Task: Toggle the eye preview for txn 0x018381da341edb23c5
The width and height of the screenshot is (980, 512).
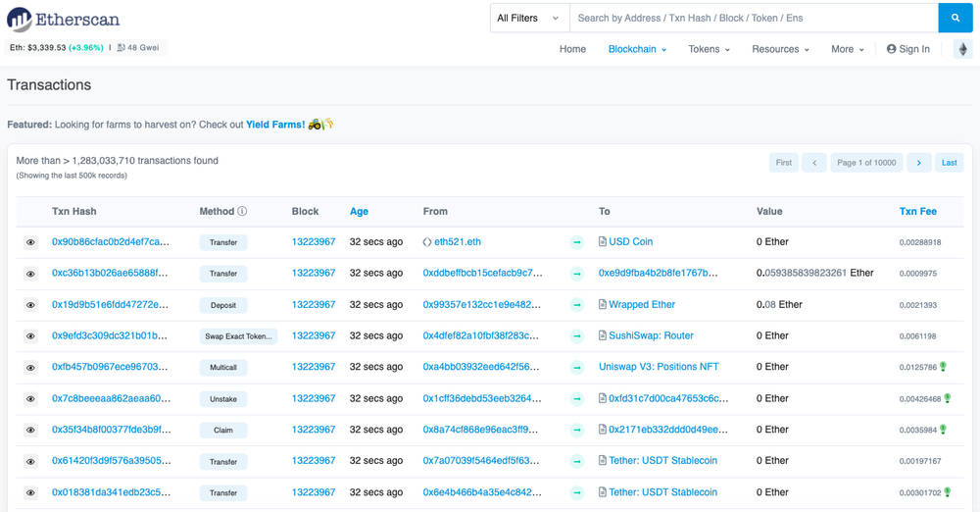Action: 30,492
